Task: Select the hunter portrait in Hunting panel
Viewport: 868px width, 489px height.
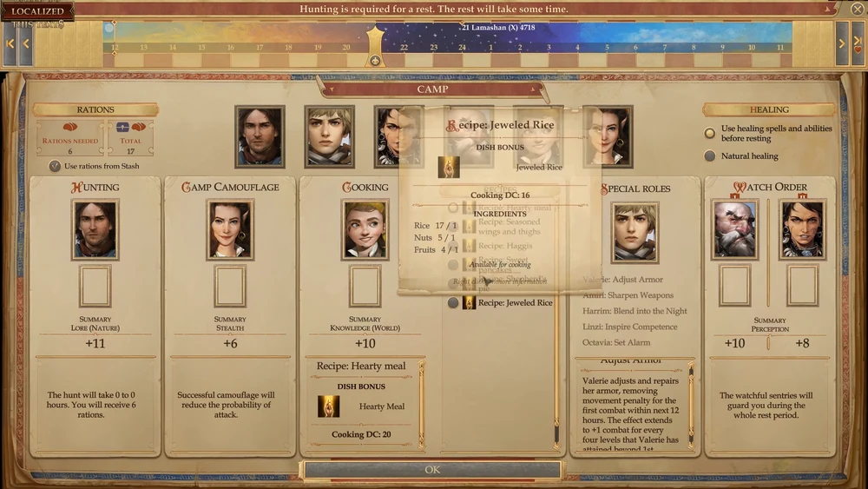Action: 95,230
